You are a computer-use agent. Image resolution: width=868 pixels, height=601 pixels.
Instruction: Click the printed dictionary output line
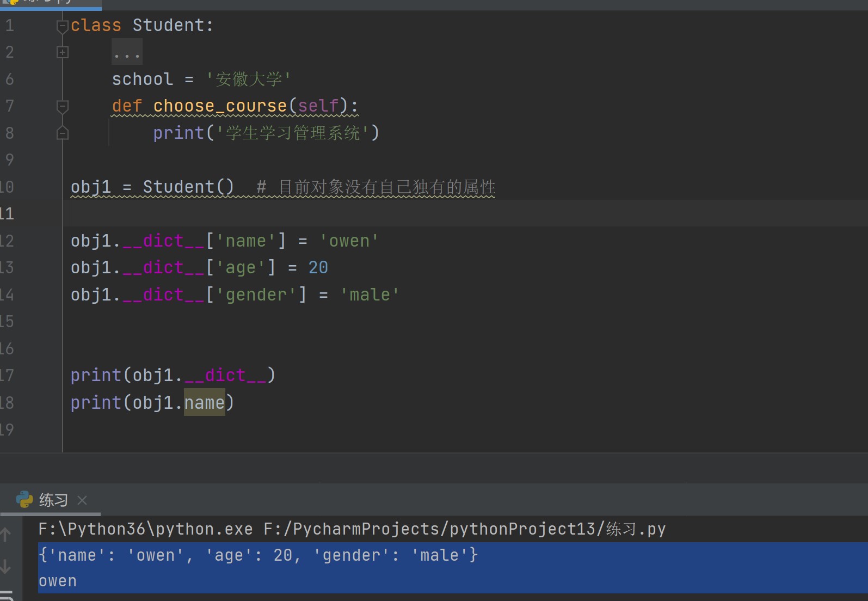click(x=258, y=555)
